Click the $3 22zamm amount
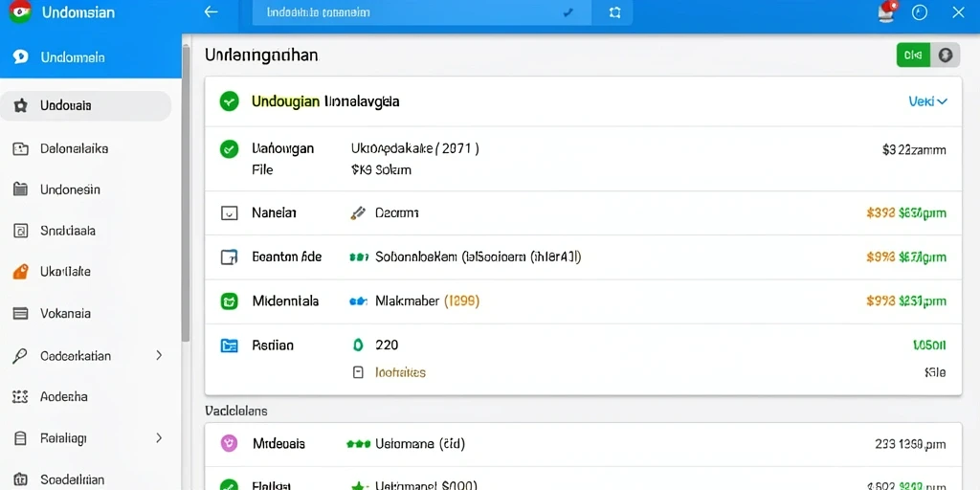The width and height of the screenshot is (980, 490). tap(914, 150)
